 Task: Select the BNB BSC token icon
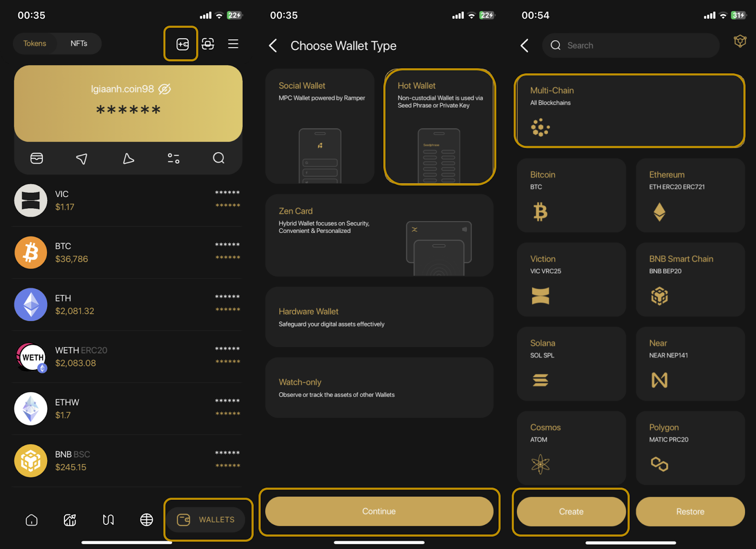tap(31, 461)
